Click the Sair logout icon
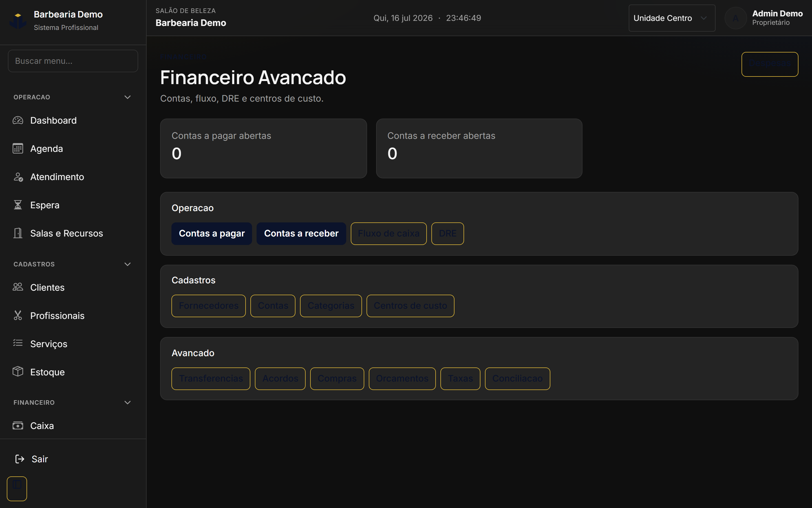Image resolution: width=812 pixels, height=508 pixels. coord(20,459)
